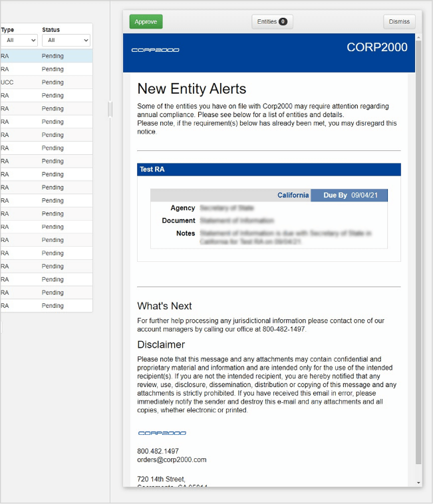Click the Status column header
The image size is (433, 504).
click(51, 29)
